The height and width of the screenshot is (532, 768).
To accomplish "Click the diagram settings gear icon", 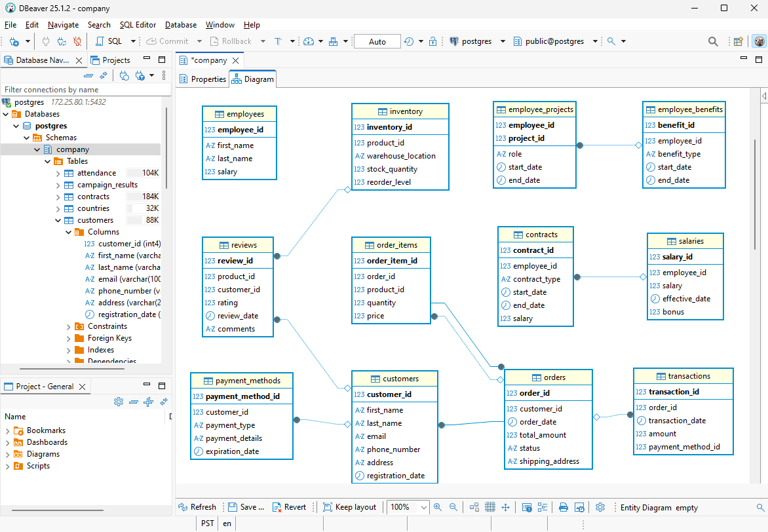I will [600, 508].
